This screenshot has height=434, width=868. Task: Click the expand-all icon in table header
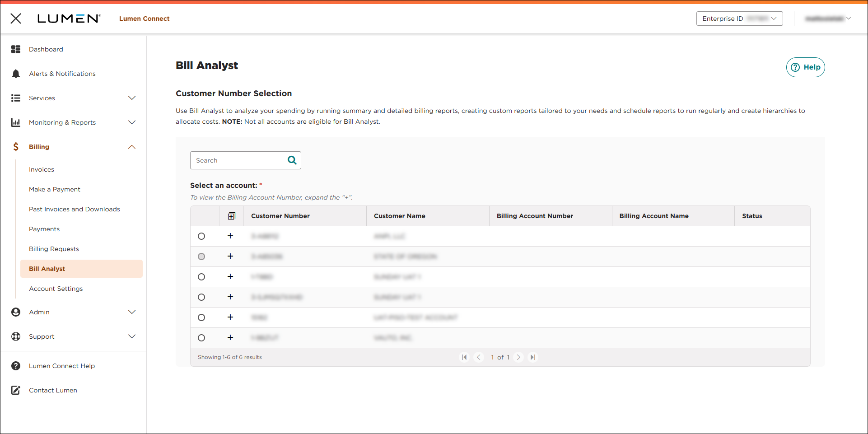pyautogui.click(x=232, y=216)
